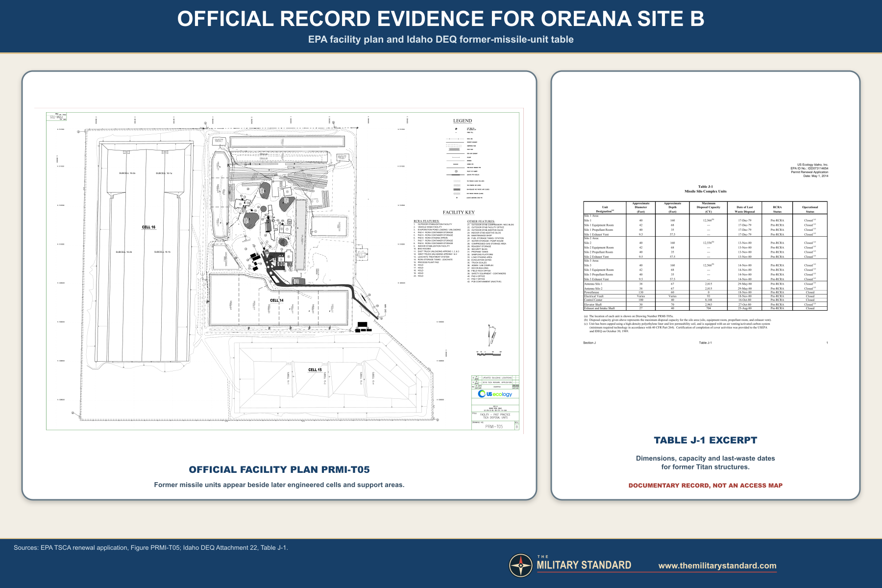Click the Sources line in the footer

tap(151, 547)
